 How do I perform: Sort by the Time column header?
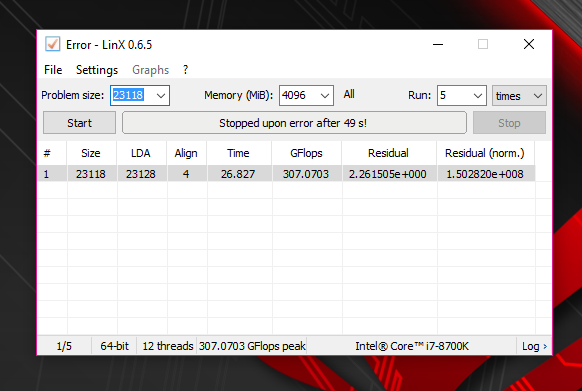click(239, 153)
